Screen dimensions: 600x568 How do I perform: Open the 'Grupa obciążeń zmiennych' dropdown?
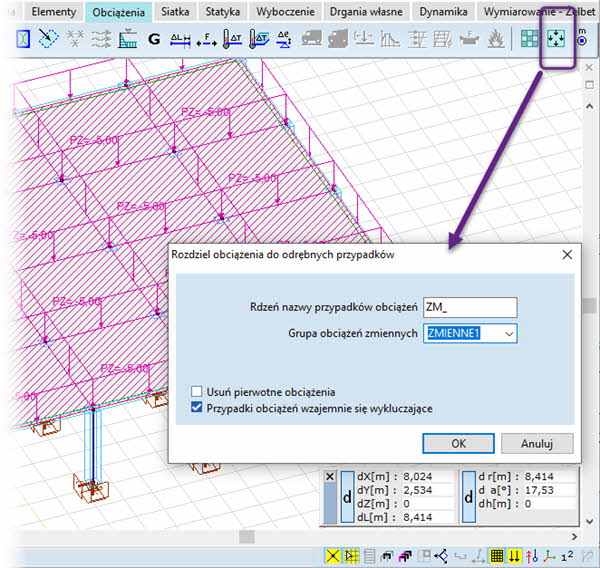click(x=509, y=333)
